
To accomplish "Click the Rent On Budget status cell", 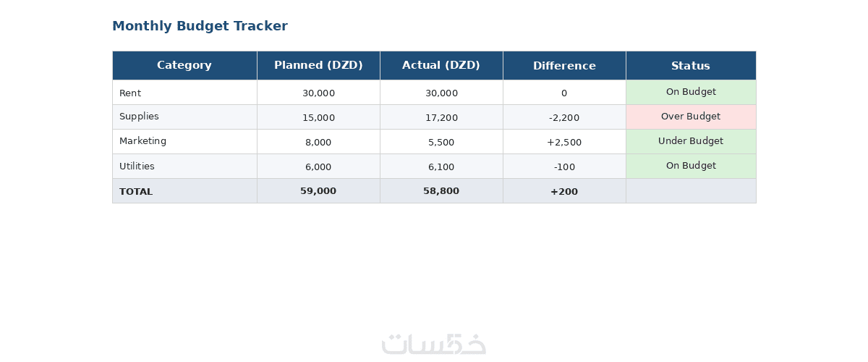I will click(691, 93).
